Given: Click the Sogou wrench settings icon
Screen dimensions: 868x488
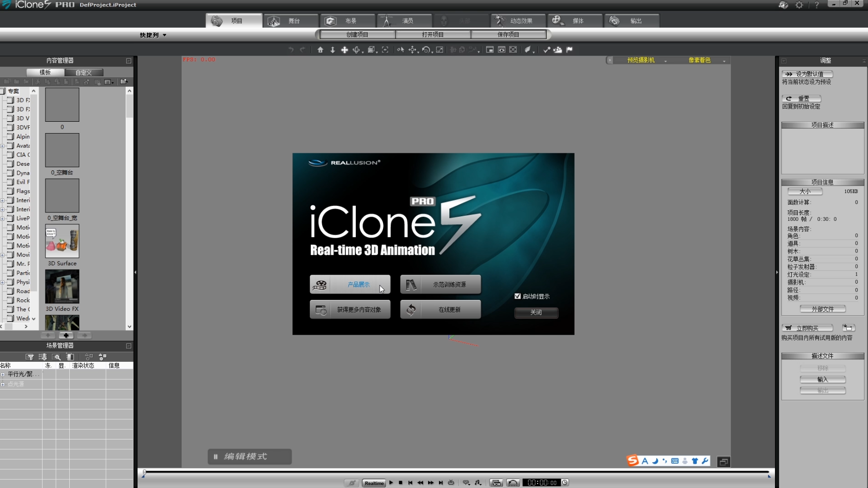Looking at the screenshot, I should [x=705, y=461].
